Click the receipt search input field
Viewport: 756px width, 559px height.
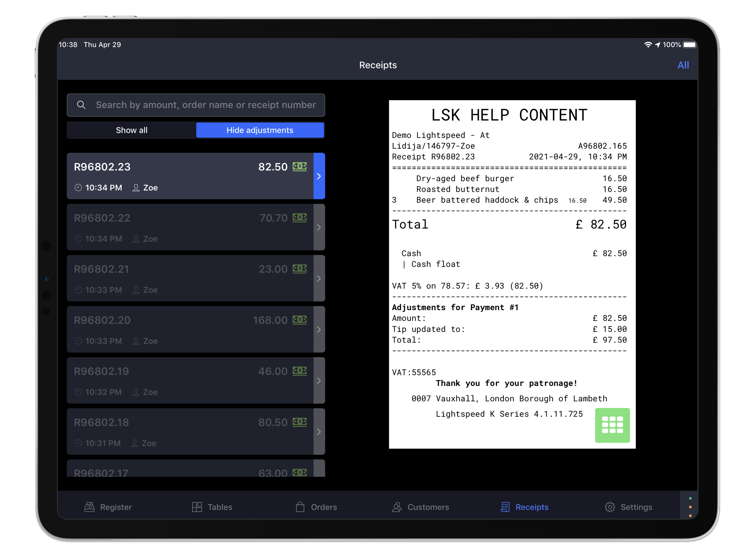[x=196, y=105]
